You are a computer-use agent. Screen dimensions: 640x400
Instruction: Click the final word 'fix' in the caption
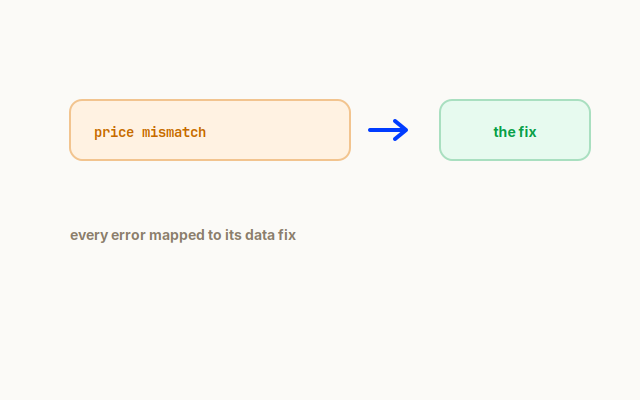pos(287,235)
